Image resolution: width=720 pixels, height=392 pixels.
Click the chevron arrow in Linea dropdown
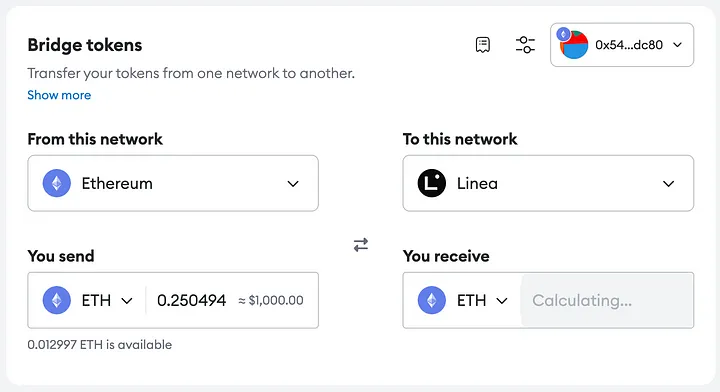pos(669,184)
